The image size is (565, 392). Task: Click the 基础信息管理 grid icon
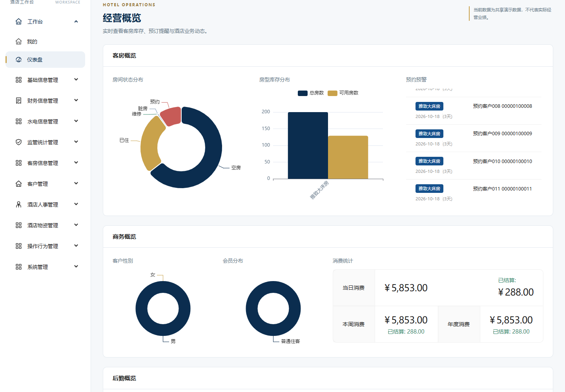coord(18,80)
